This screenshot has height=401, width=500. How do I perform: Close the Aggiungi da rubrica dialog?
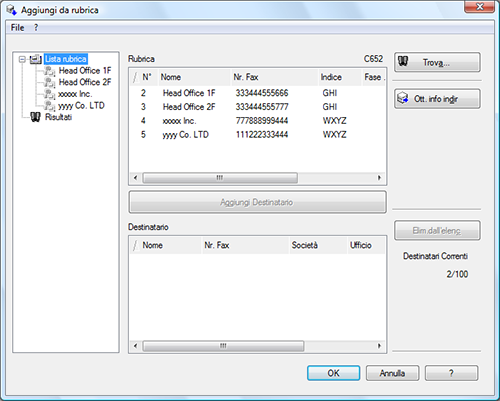pos(479,7)
